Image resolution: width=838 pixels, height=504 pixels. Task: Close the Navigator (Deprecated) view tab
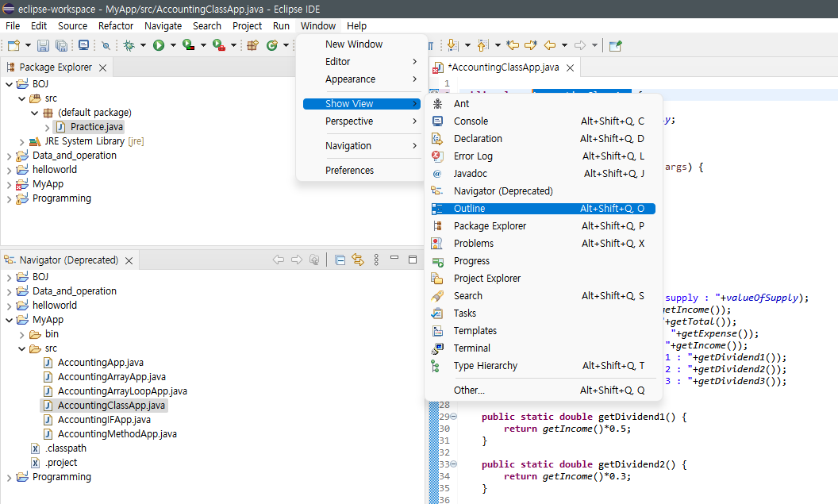129,261
